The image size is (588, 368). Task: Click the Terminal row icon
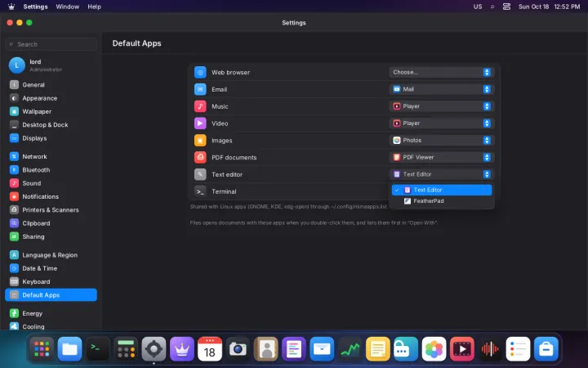[200, 191]
